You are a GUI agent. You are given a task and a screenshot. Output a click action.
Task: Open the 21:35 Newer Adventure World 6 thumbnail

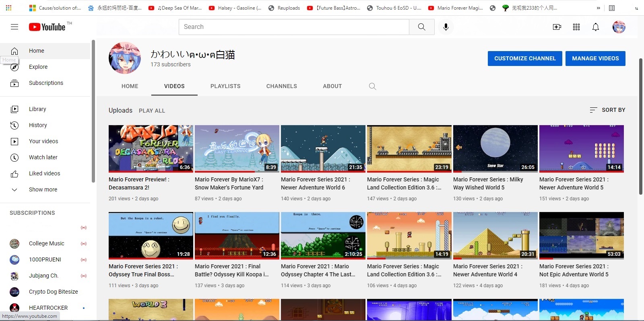pyautogui.click(x=323, y=148)
